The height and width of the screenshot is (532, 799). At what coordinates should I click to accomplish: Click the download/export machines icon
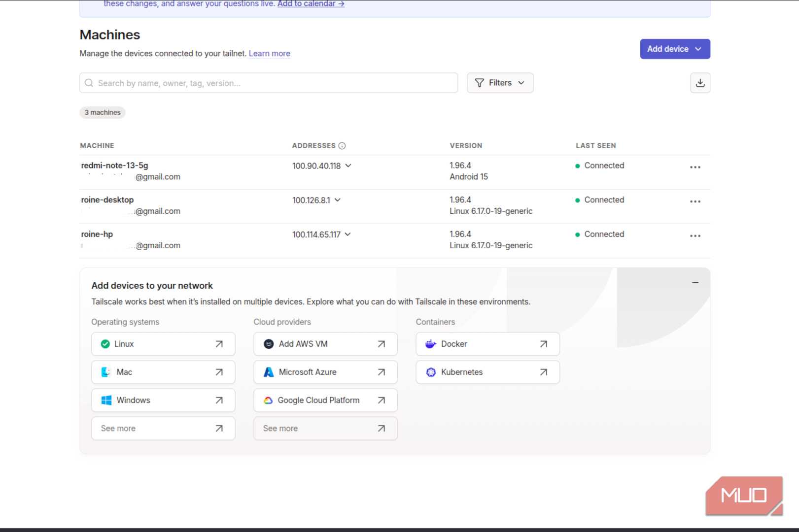click(x=700, y=83)
